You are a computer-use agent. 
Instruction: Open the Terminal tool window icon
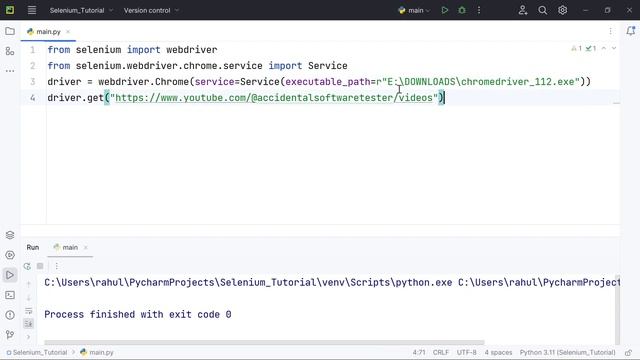(10, 295)
